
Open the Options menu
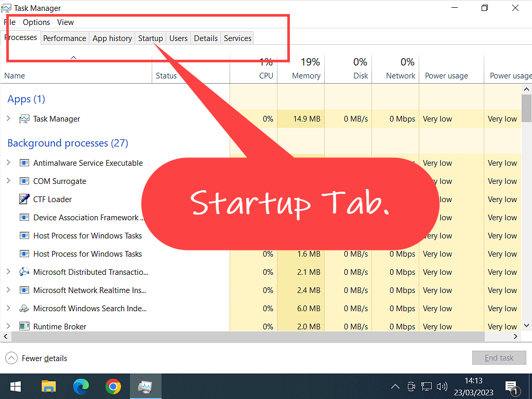36,22
